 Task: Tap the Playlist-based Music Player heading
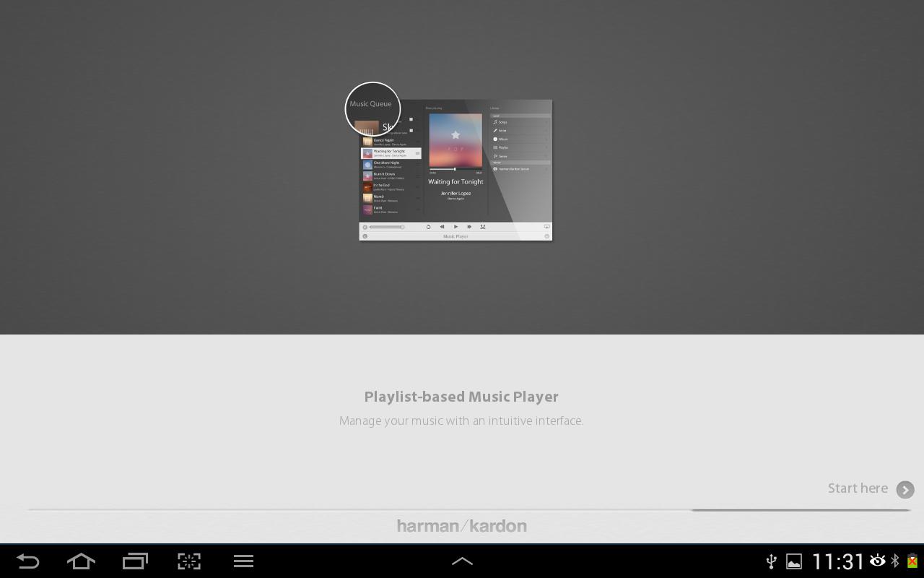[461, 397]
